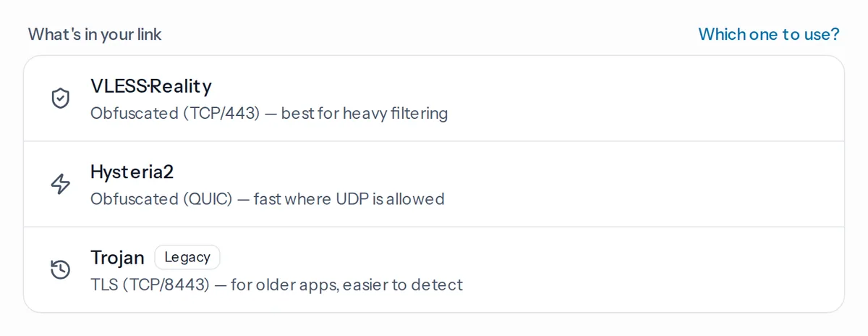The height and width of the screenshot is (336, 868).
Task: Click the word "Reality" in the first title
Action: [181, 86]
